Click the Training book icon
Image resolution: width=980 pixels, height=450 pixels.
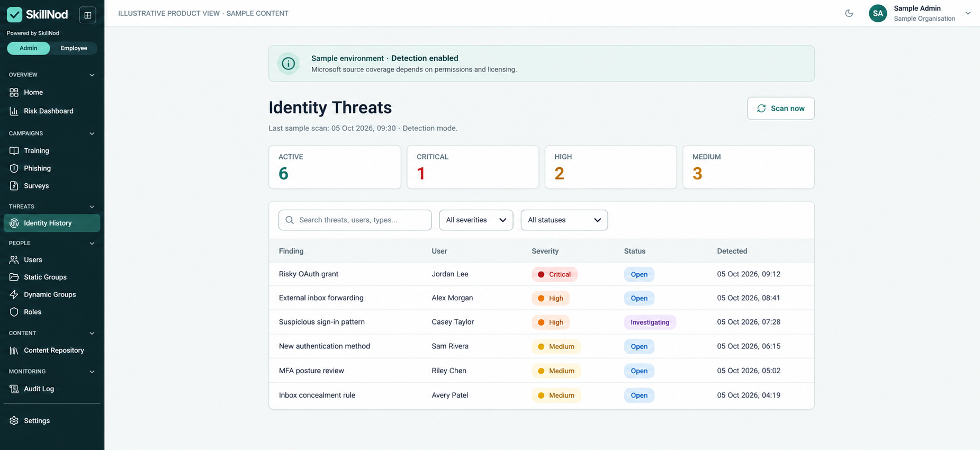point(14,151)
